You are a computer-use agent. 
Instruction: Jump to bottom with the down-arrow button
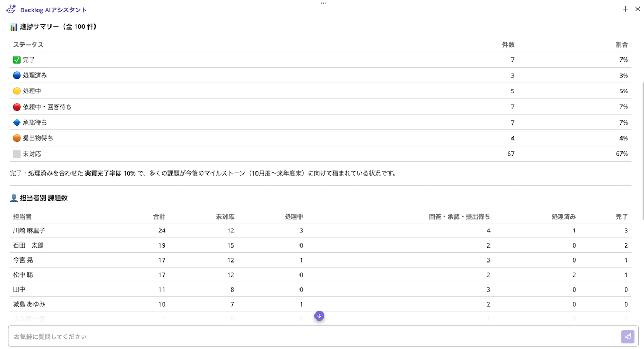(319, 316)
